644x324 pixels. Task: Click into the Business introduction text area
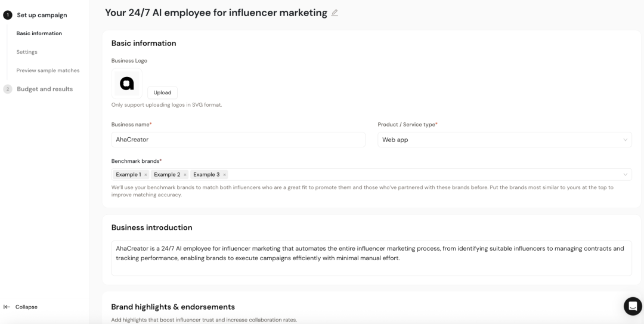pyautogui.click(x=371, y=258)
